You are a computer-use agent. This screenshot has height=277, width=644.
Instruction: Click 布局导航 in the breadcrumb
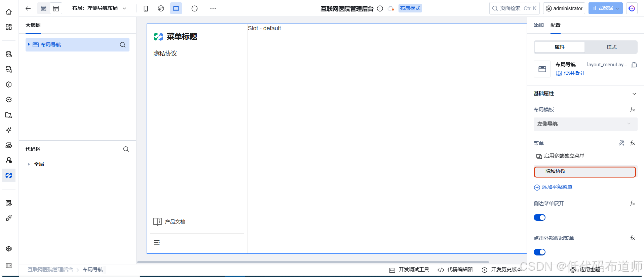pos(93,270)
